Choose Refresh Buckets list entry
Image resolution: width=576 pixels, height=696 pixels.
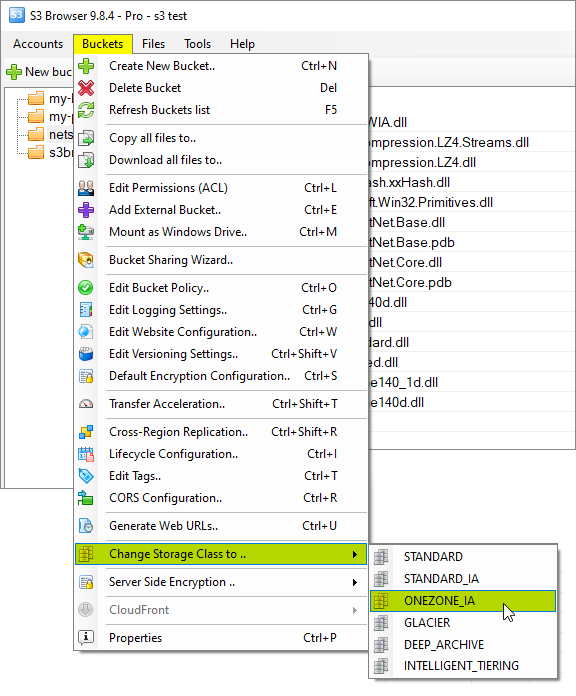pyautogui.click(x=221, y=110)
